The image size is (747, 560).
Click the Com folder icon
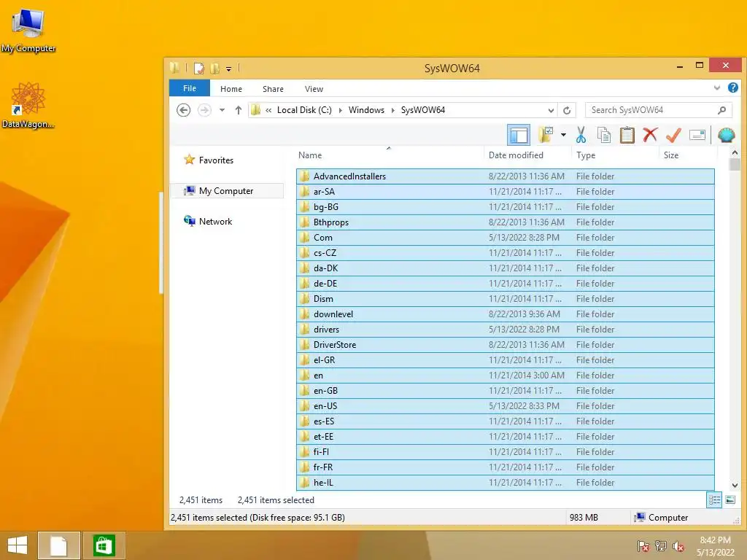[304, 238]
